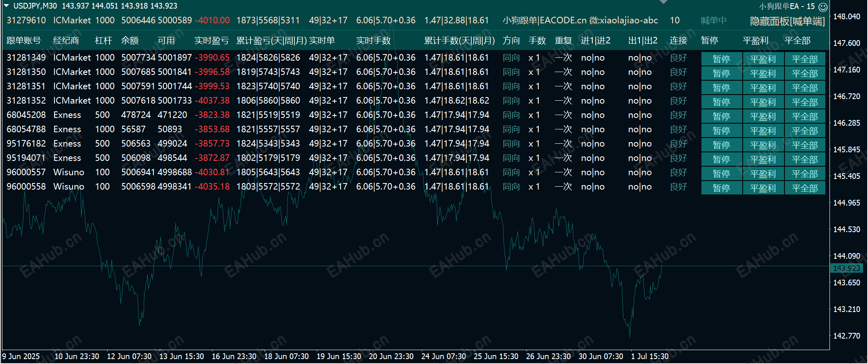Viewport: 868px width, 364px height.
Task: Close profits 平盈利 for account 96000558
Action: [x=763, y=188]
